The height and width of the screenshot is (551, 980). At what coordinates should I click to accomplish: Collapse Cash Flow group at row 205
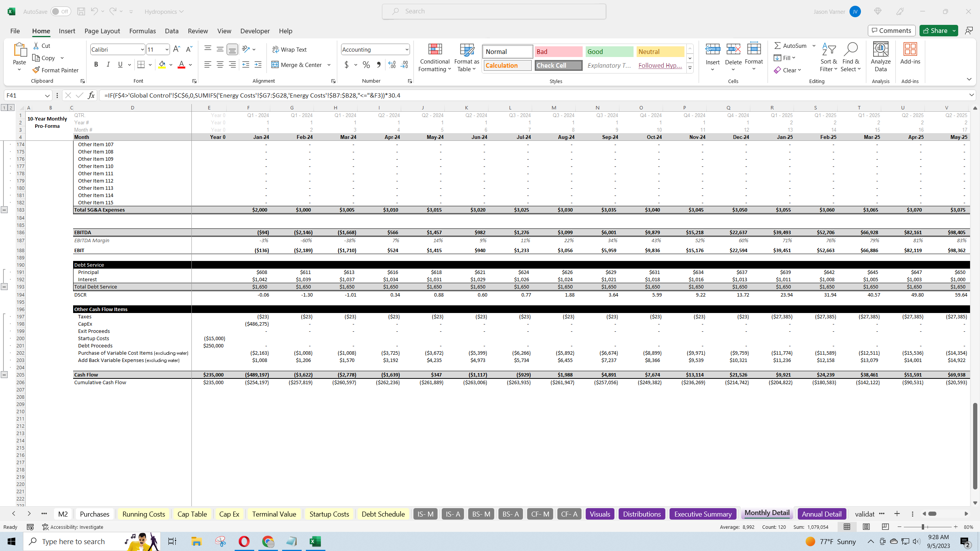coord(4,375)
